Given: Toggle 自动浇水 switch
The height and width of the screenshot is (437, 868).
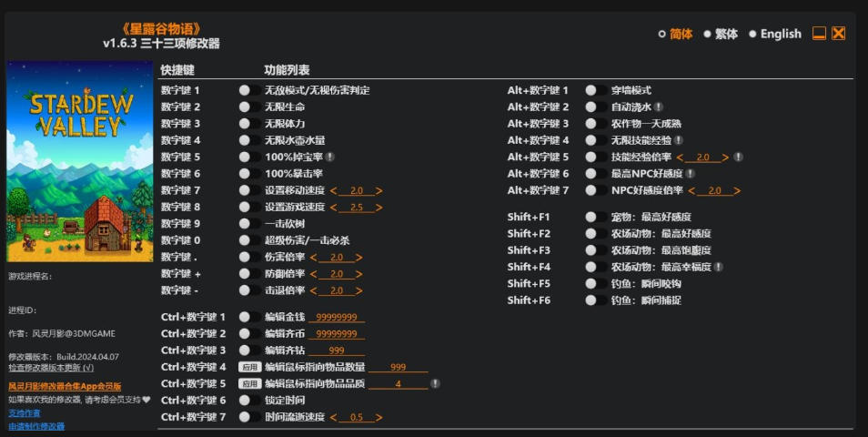Looking at the screenshot, I should click(x=596, y=107).
